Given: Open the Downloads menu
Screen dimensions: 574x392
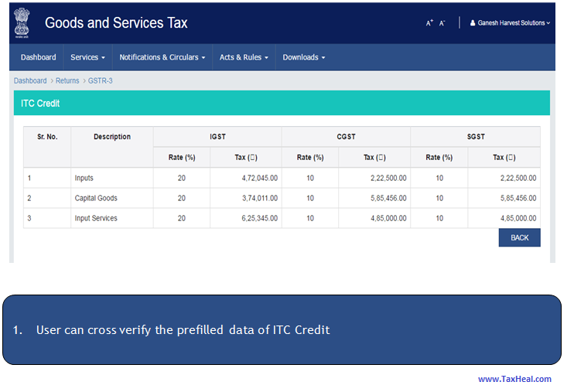Looking at the screenshot, I should coord(303,57).
